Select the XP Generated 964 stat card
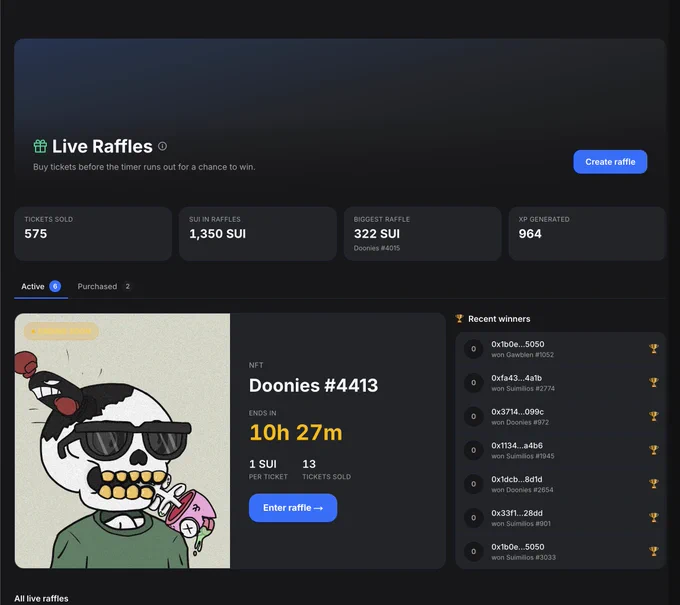Viewport: 680px width, 605px height. coord(587,234)
